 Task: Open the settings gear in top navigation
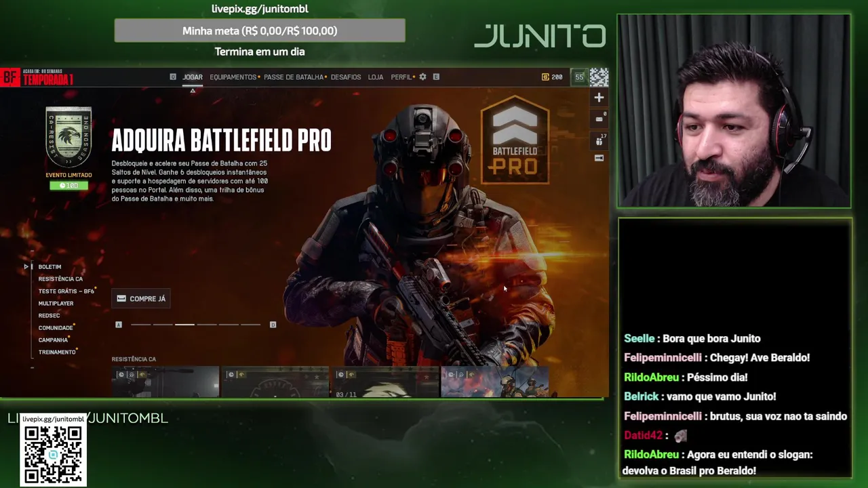tap(422, 77)
